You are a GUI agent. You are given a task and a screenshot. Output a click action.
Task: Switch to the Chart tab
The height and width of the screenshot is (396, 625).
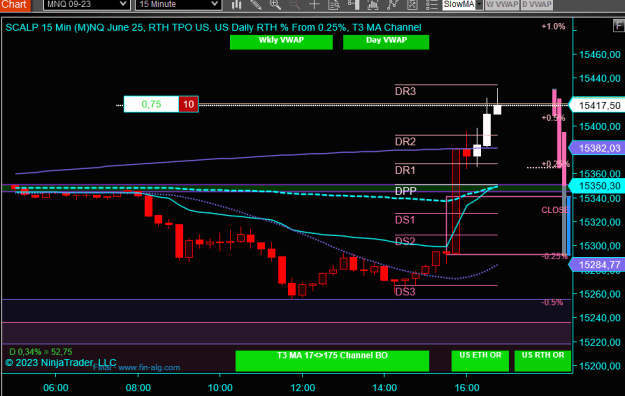coord(14,4)
